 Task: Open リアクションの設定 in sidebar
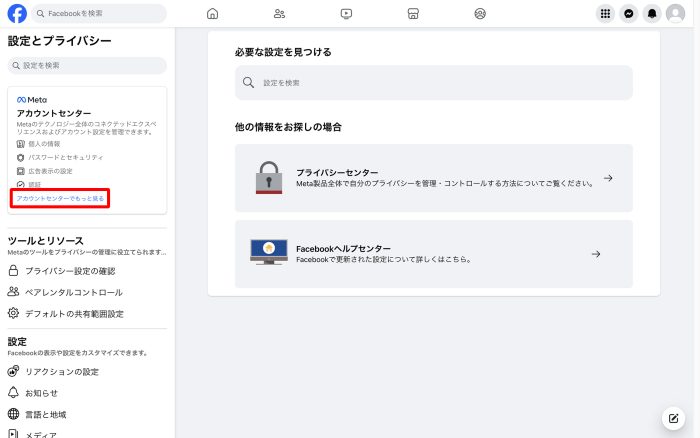coord(62,371)
